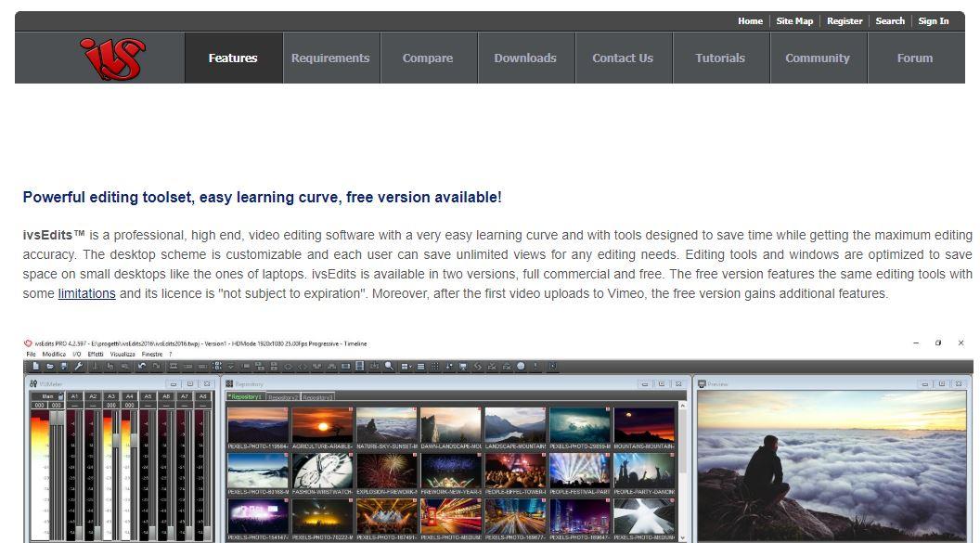Click the magnifier zoom toolbar icon
Screen dimensions: 980x543
390,367
